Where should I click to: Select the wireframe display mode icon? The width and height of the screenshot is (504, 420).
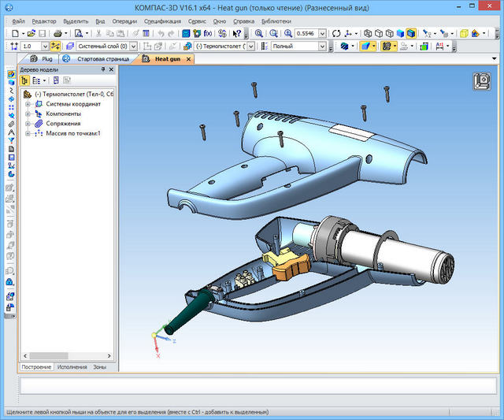[369, 34]
